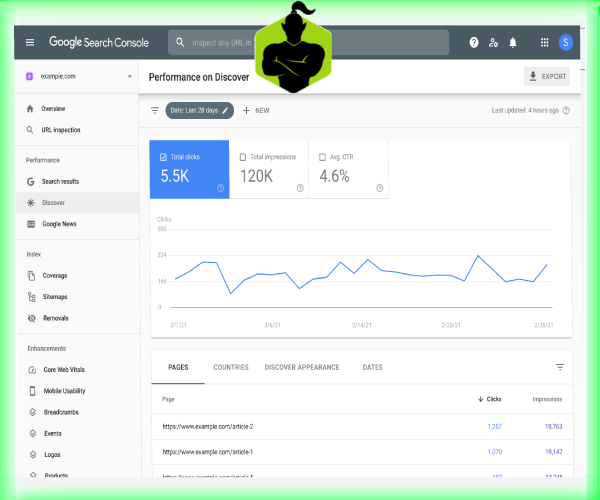Select the PAGES tab
Image resolution: width=600 pixels, height=500 pixels.
coord(178,367)
